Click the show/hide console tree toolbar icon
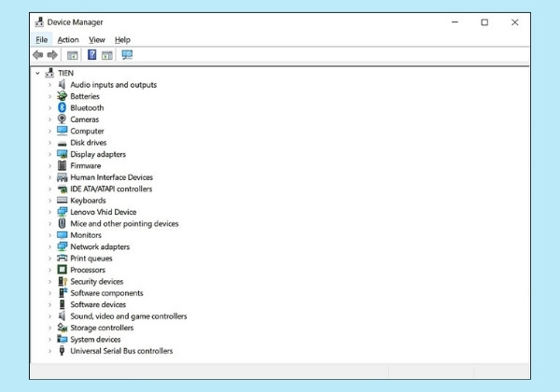The height and width of the screenshot is (392, 560). tap(73, 55)
